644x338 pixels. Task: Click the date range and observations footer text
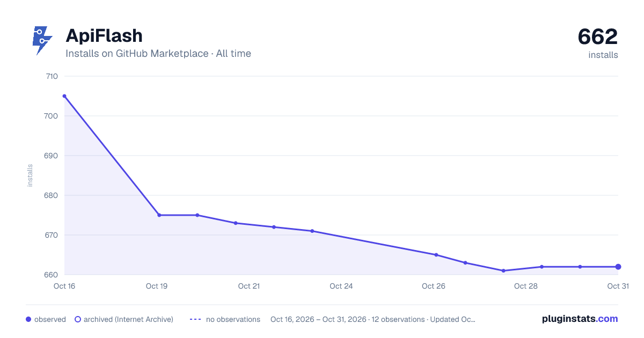coord(373,319)
